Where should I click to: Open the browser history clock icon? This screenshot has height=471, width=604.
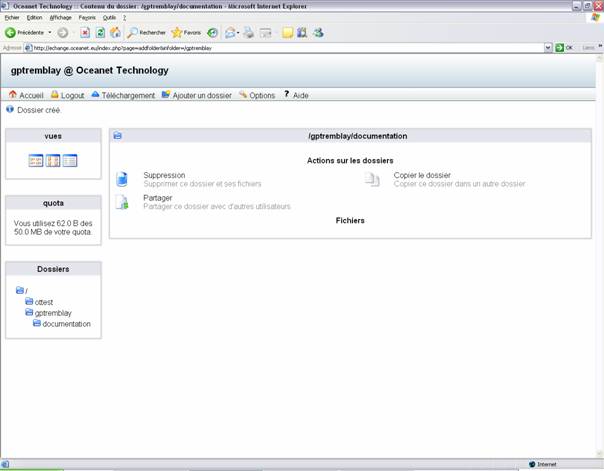(x=212, y=33)
